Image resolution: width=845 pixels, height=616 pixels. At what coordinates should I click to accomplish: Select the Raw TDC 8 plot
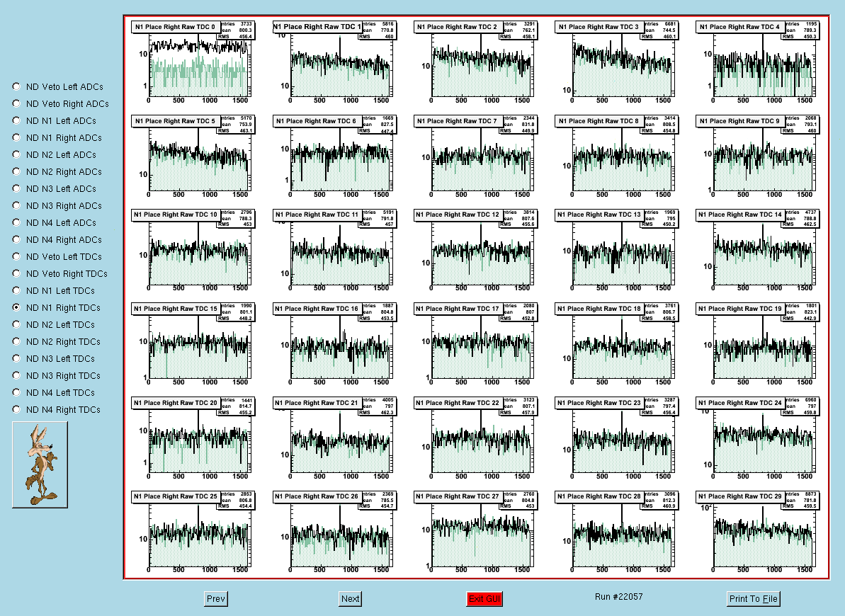616,155
